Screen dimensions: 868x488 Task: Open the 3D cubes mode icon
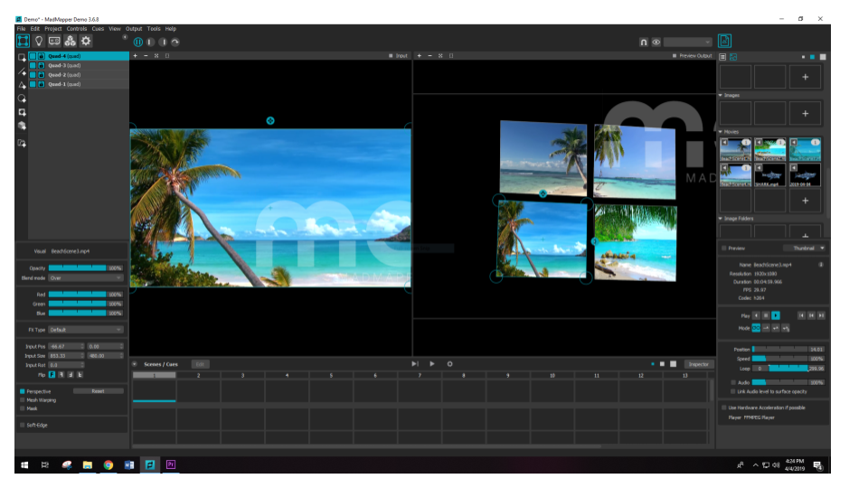click(x=70, y=41)
